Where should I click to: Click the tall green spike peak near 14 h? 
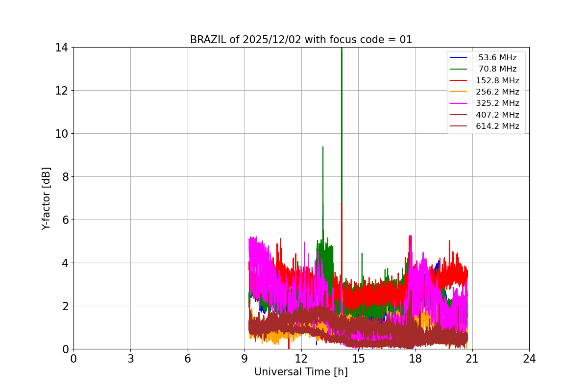tap(341, 49)
